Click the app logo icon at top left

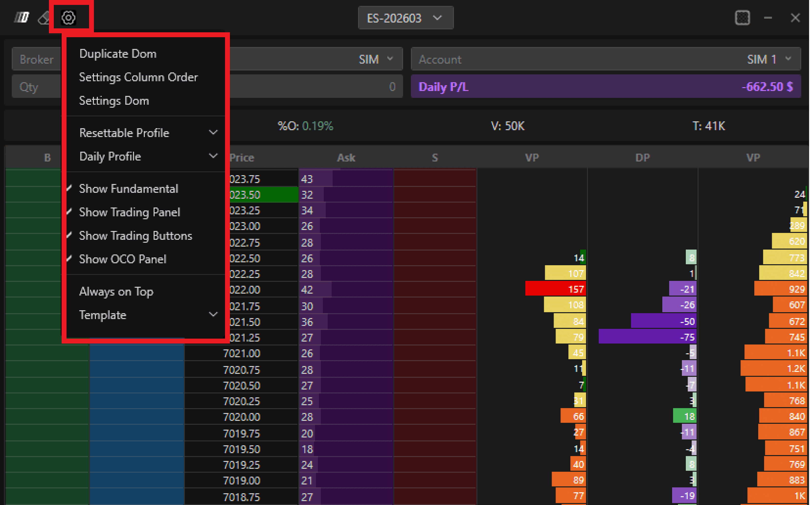coord(22,17)
